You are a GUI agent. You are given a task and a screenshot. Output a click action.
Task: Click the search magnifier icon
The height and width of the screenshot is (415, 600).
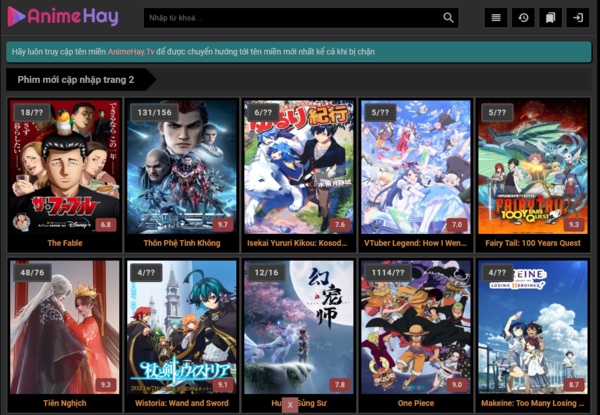pos(448,18)
